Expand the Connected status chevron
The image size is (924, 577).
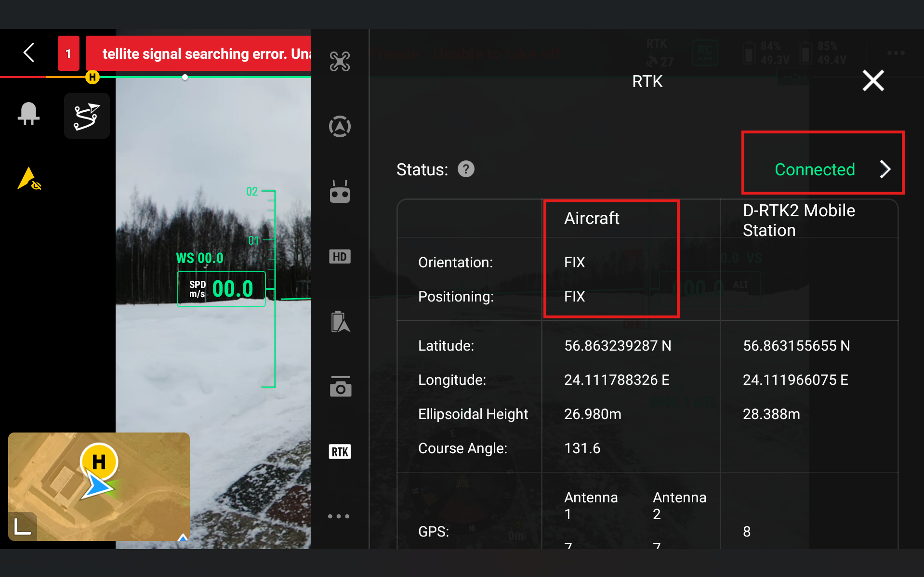coord(884,169)
